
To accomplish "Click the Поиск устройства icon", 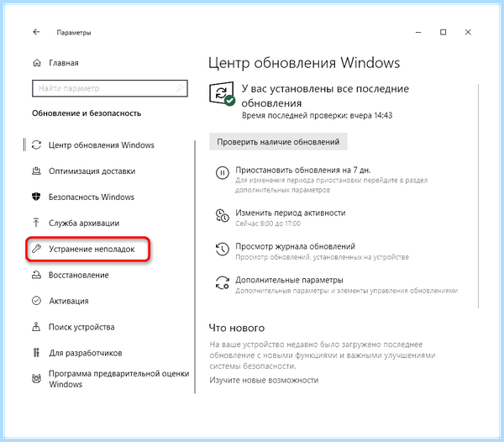I will pos(36,327).
